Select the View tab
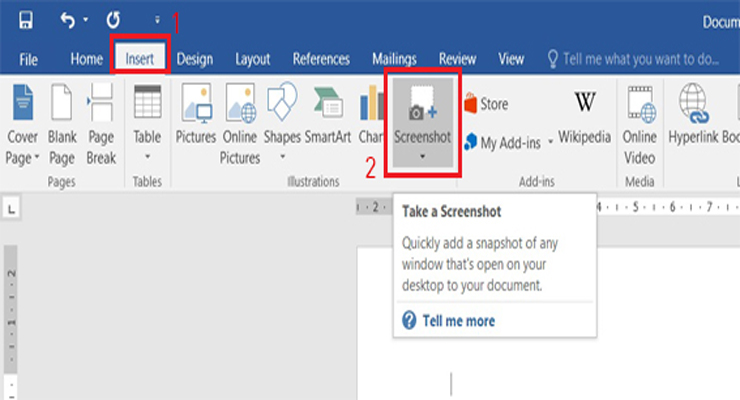This screenshot has width=740, height=400. click(511, 59)
